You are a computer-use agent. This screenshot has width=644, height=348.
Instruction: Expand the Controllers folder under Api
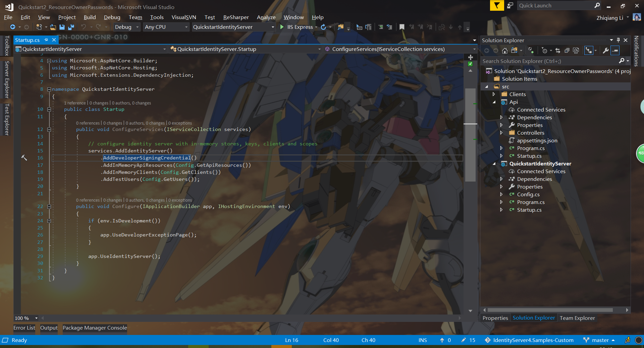[501, 133]
